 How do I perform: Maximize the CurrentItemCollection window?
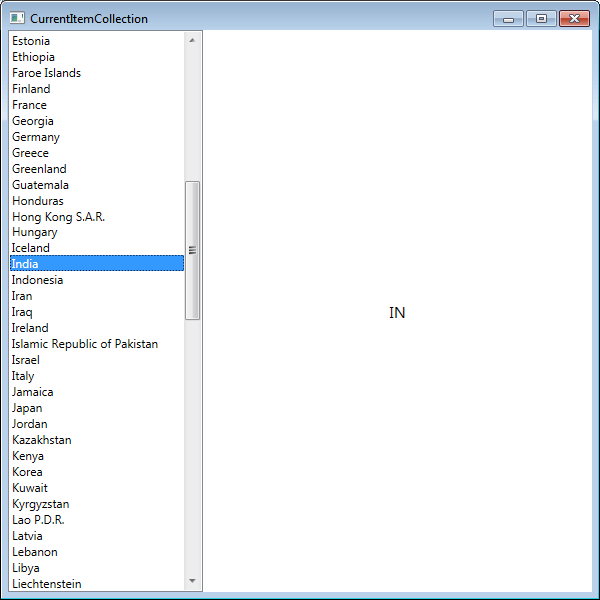coord(541,19)
